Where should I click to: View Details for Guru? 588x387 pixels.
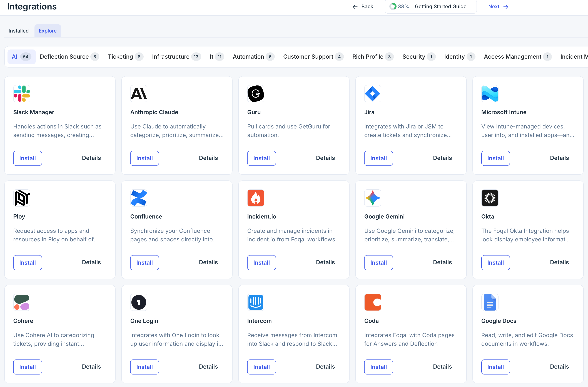(325, 158)
